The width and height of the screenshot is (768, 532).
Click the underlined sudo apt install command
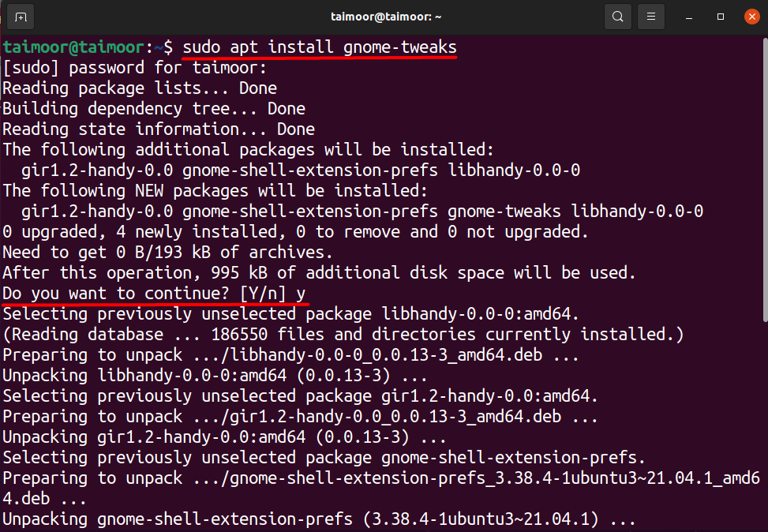point(320,47)
